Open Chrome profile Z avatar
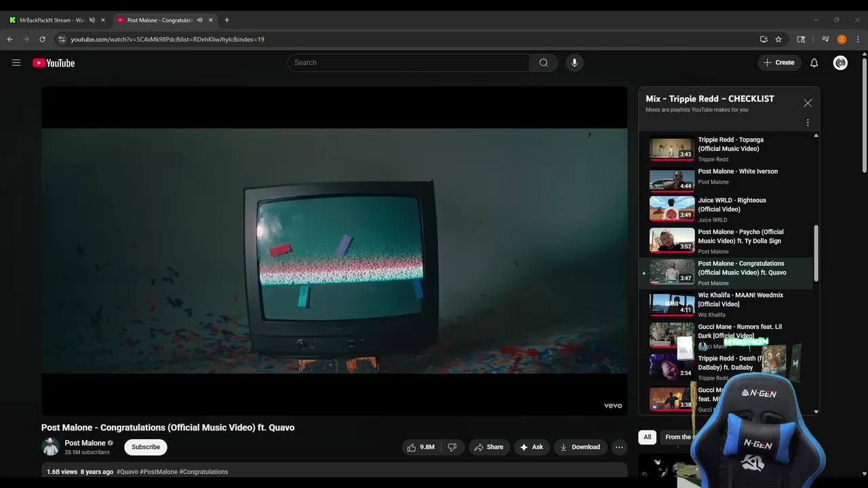 [842, 39]
